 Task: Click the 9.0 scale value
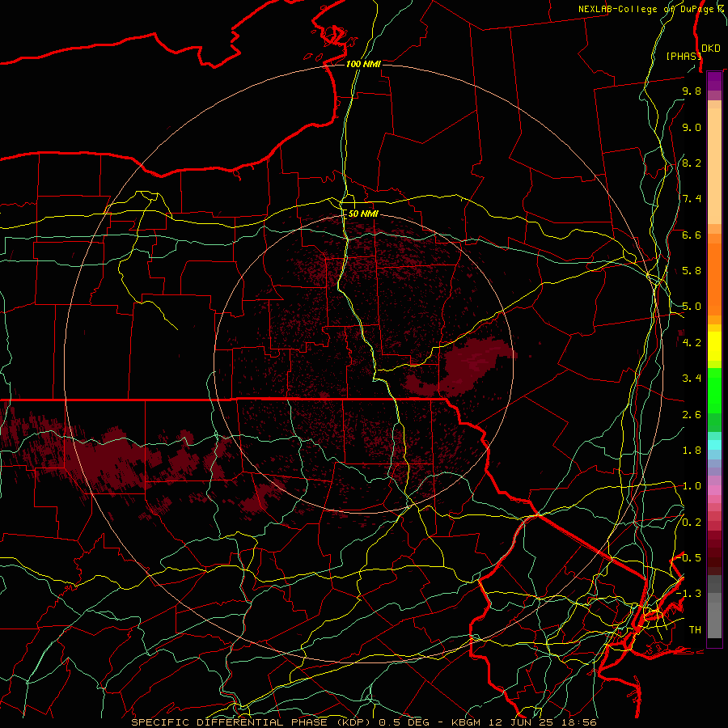click(692, 127)
